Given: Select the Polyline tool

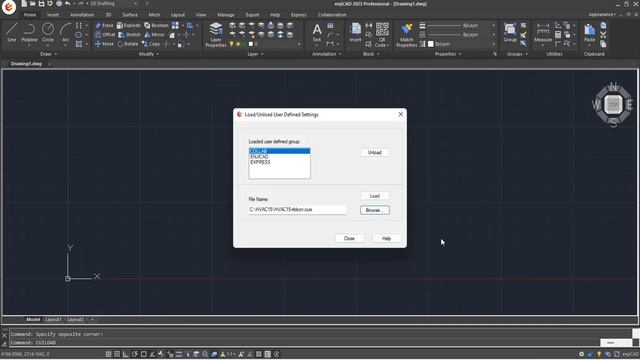Looking at the screenshot, I should tap(29, 33).
